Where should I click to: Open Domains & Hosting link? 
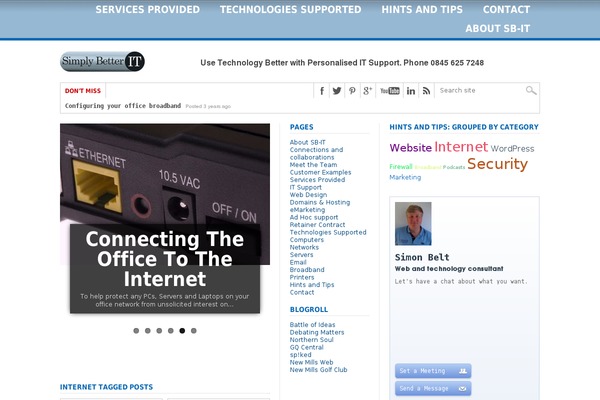click(320, 202)
